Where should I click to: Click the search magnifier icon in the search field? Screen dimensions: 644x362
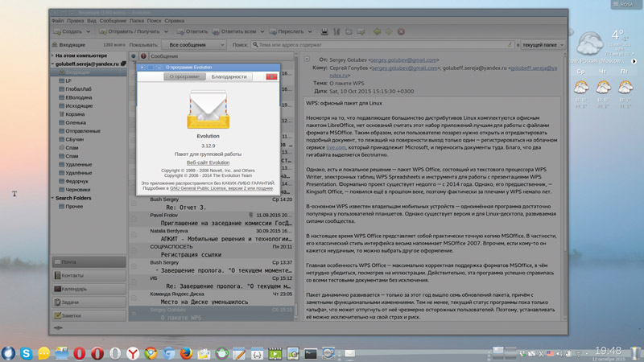tap(255, 45)
